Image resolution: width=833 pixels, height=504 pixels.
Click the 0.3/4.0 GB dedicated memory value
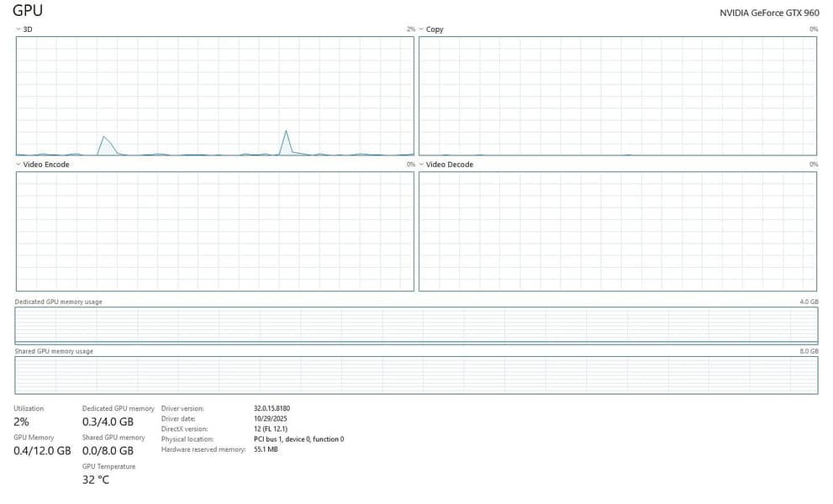(108, 423)
